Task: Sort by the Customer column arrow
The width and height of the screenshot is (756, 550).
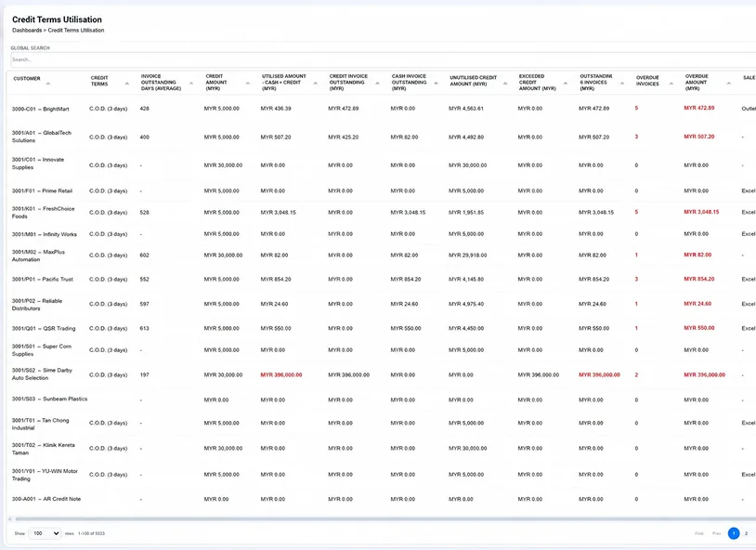Action: point(48,84)
